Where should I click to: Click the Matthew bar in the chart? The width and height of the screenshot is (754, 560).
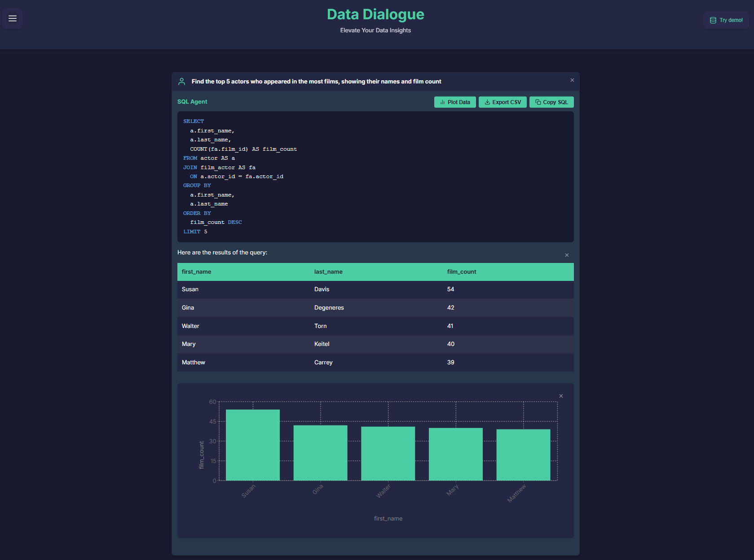coord(523,455)
